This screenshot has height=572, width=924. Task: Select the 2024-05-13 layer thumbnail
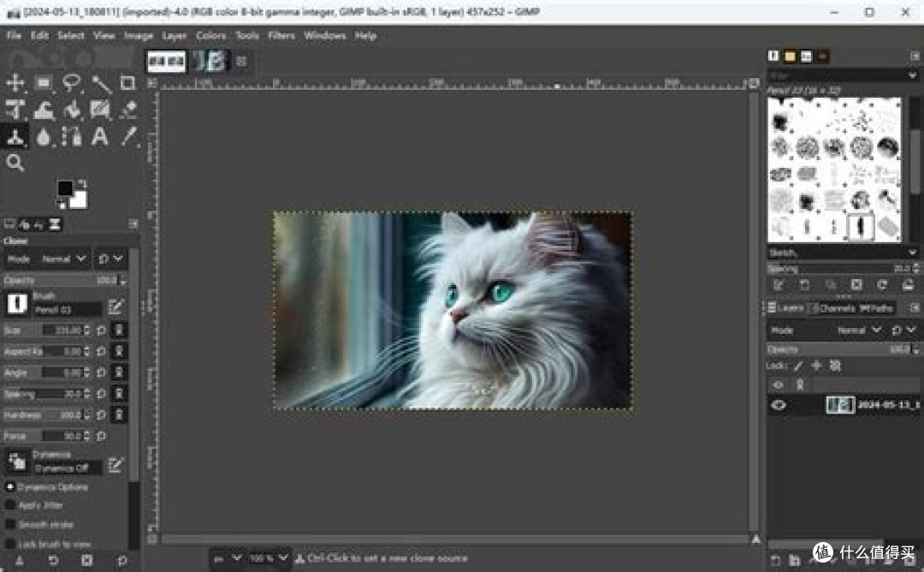click(x=840, y=405)
